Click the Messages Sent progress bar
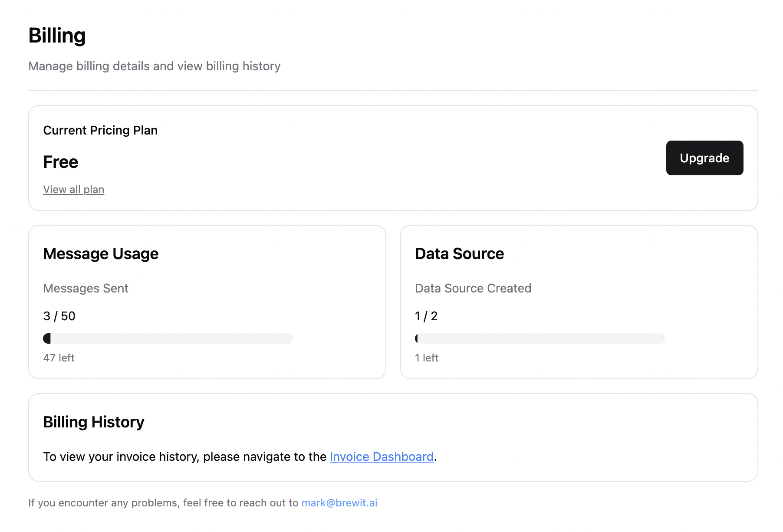Image resolution: width=783 pixels, height=532 pixels. click(x=168, y=338)
